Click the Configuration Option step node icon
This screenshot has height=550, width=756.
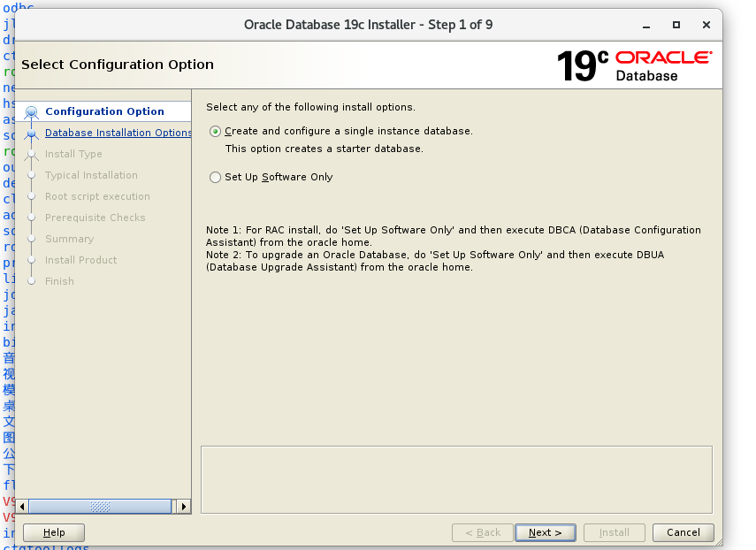(31, 112)
